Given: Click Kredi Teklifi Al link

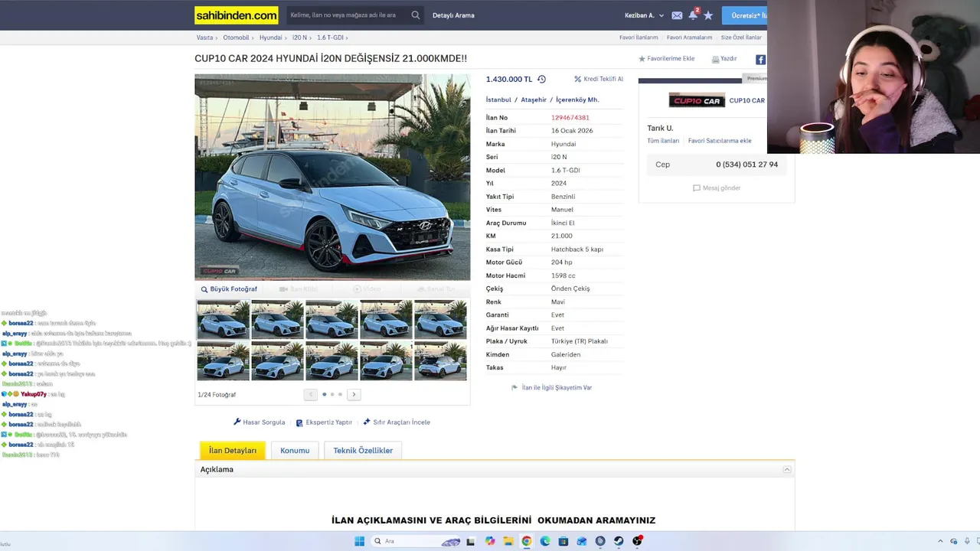Looking at the screenshot, I should [x=599, y=79].
